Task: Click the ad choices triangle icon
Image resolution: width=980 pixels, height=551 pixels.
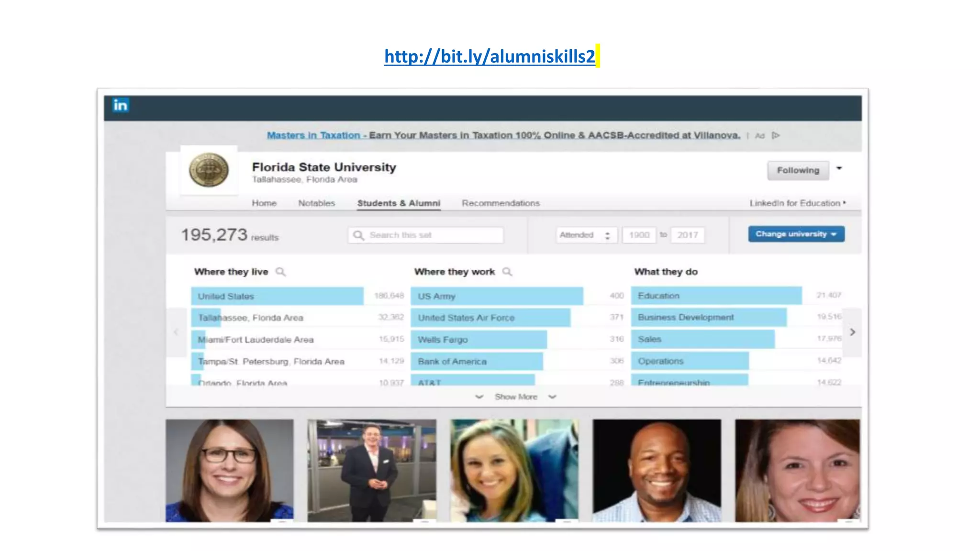Action: (x=776, y=135)
